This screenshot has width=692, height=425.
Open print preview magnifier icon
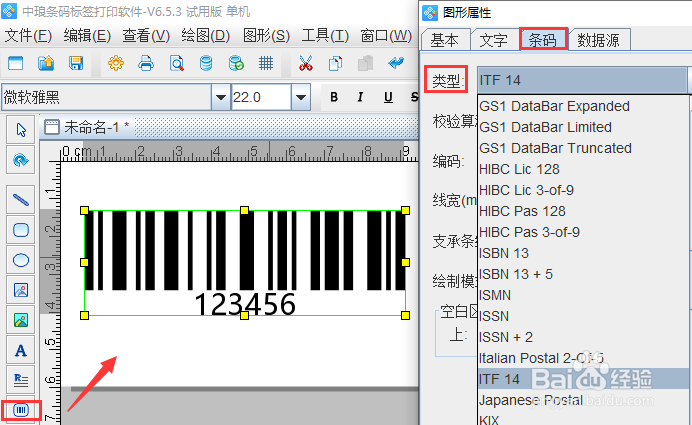click(177, 63)
